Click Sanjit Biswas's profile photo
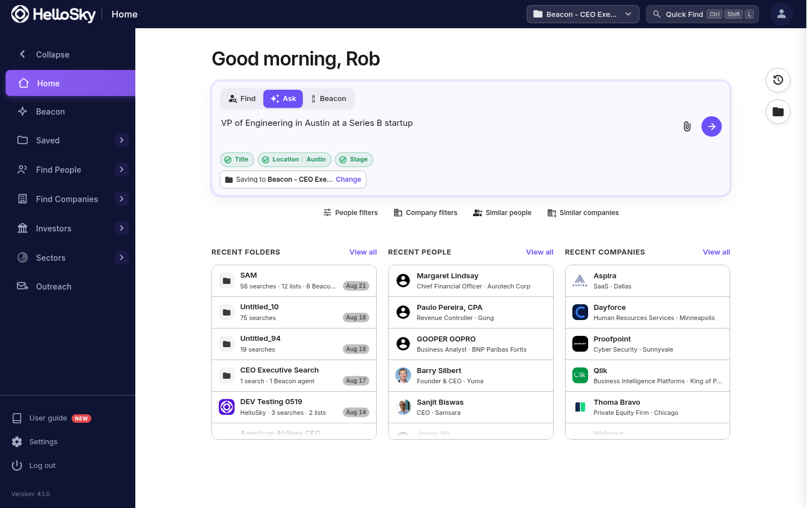 coord(403,407)
